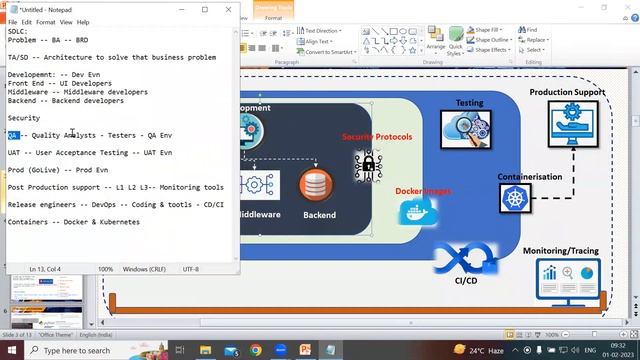Open the Quick Styles gallery

[456, 41]
